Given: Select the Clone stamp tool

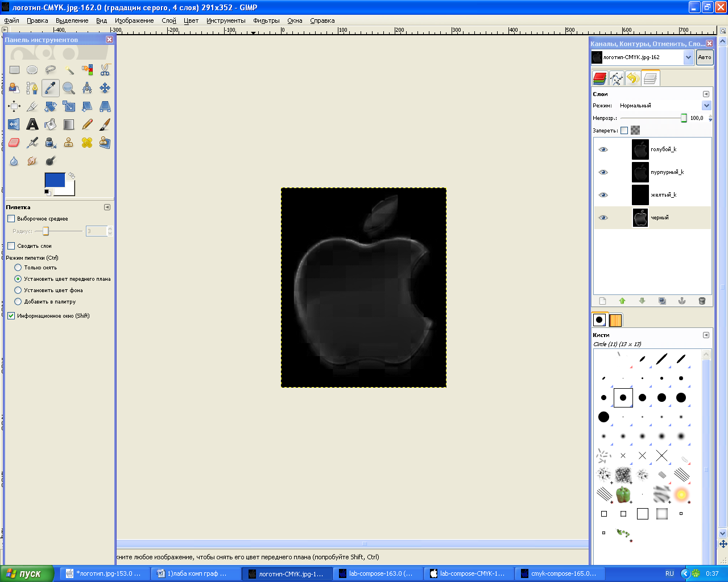Looking at the screenshot, I should 69,143.
